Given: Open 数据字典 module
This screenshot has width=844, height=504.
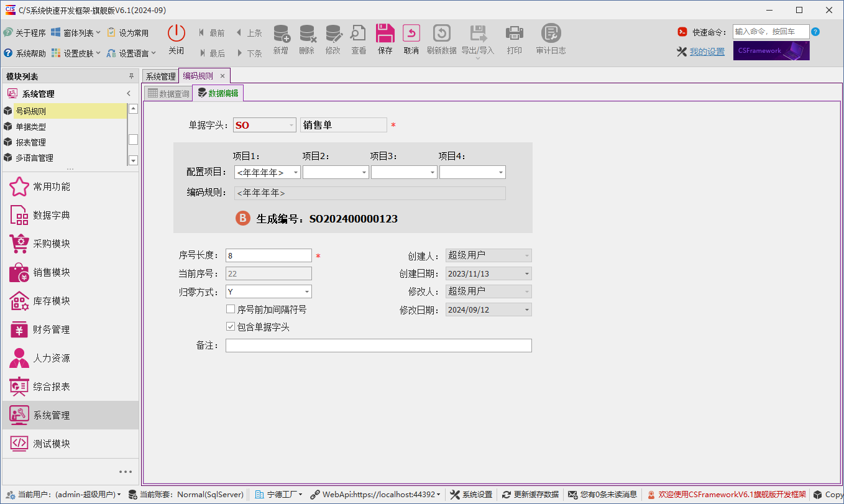Looking at the screenshot, I should [x=70, y=215].
